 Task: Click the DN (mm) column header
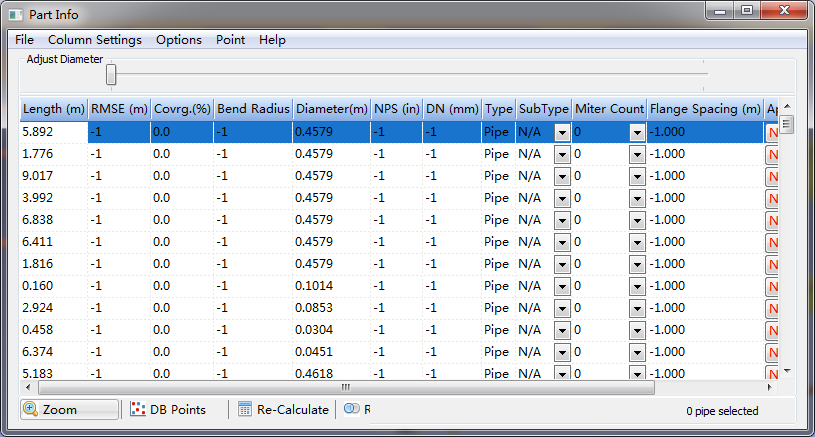452,109
